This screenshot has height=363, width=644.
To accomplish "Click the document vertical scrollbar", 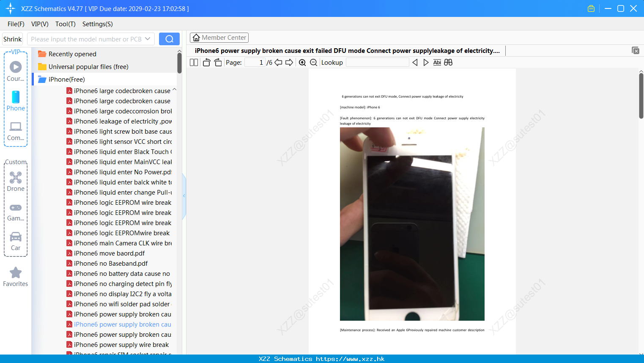I will click(641, 96).
